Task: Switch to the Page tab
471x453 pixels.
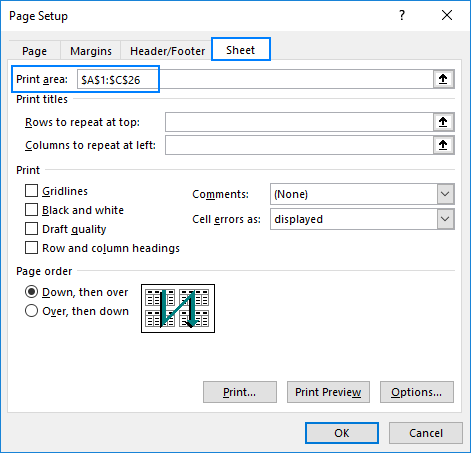Action: (x=35, y=51)
